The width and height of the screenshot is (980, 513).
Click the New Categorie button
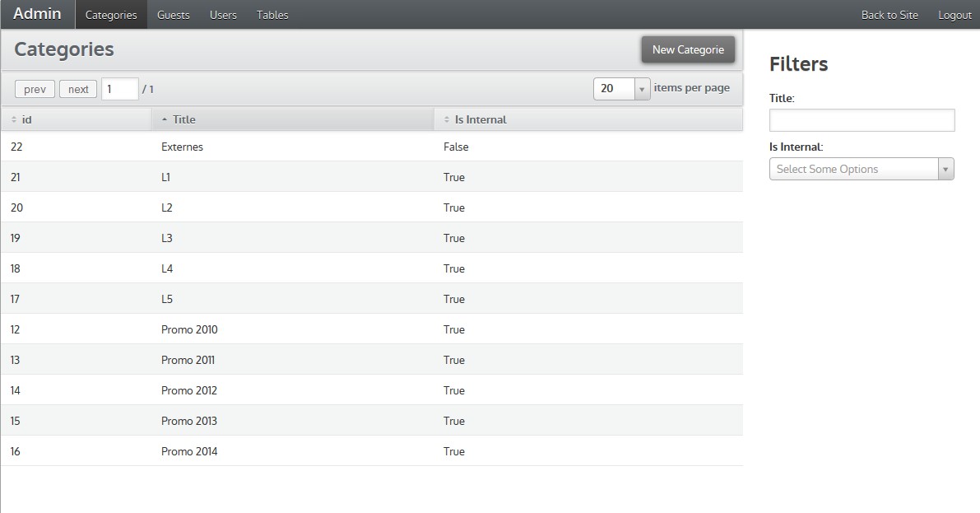pyautogui.click(x=688, y=49)
